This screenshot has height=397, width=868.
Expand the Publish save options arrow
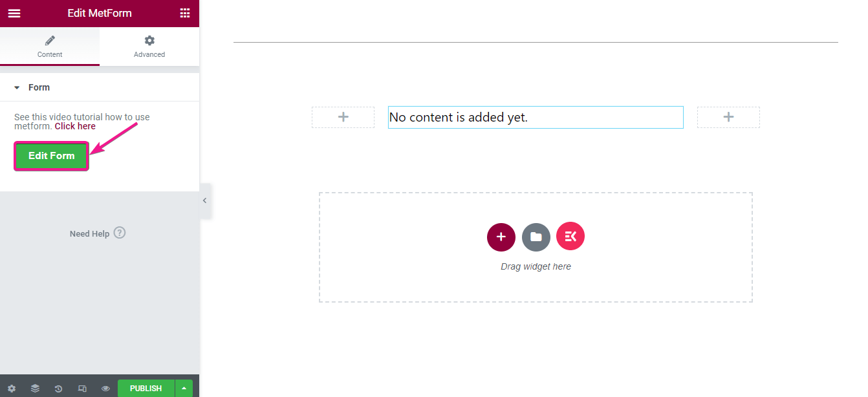pyautogui.click(x=184, y=389)
